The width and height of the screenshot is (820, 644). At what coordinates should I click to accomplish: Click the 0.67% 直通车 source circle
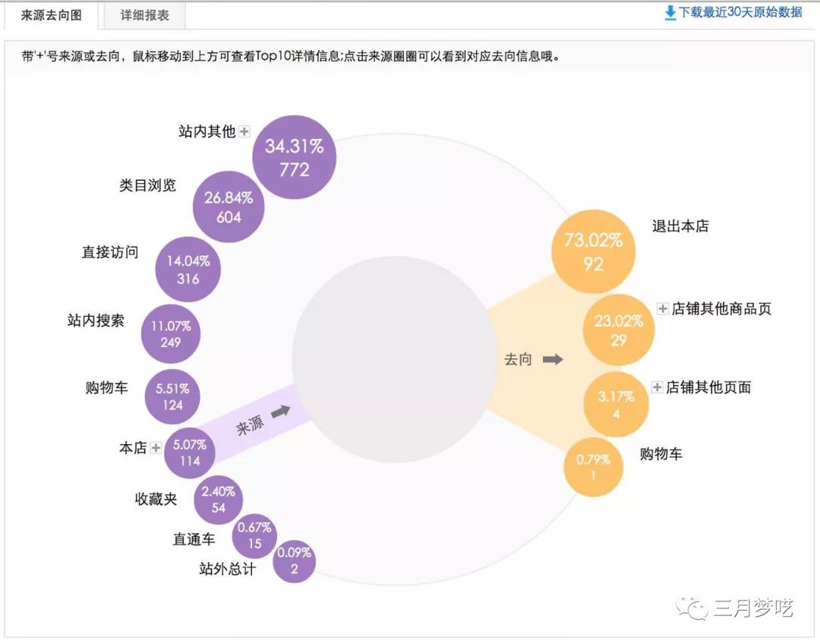(x=254, y=535)
